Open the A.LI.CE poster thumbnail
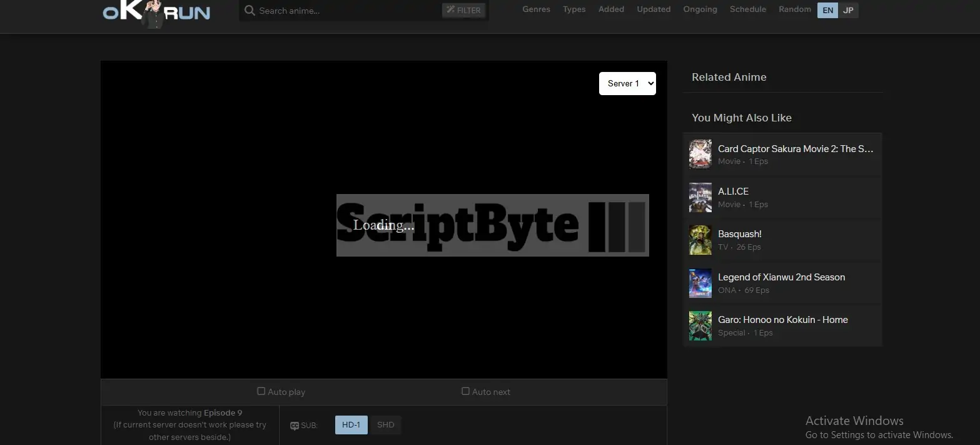Image resolution: width=980 pixels, height=445 pixels. pos(700,197)
